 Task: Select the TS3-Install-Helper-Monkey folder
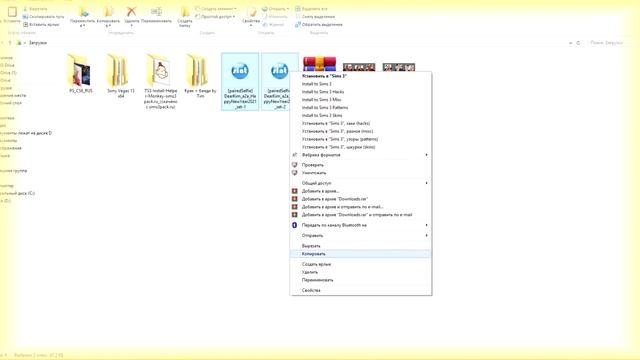tap(160, 81)
